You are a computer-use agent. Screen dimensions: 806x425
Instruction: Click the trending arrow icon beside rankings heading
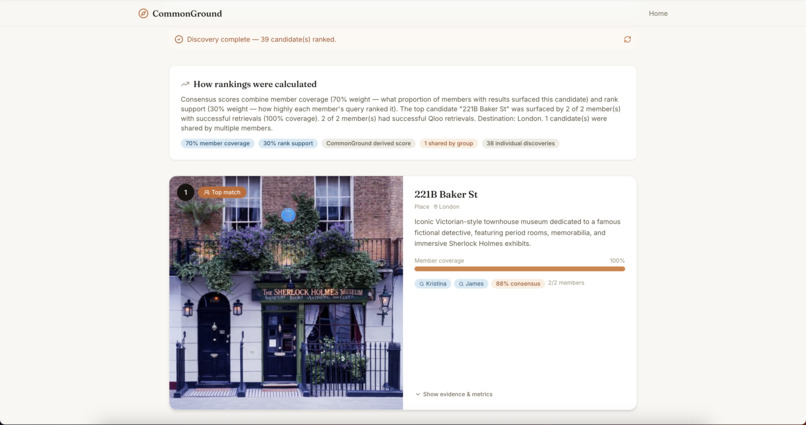coord(185,84)
